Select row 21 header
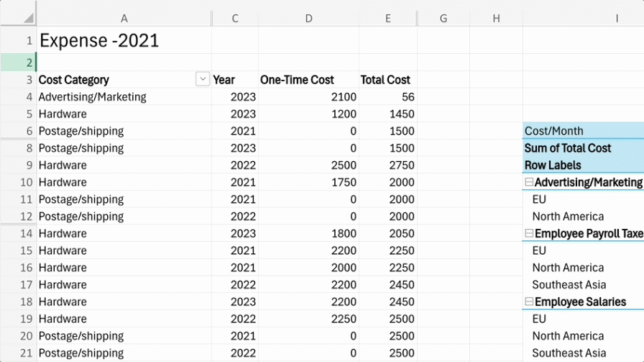Viewport: 644px width, 362px height. 18,353
